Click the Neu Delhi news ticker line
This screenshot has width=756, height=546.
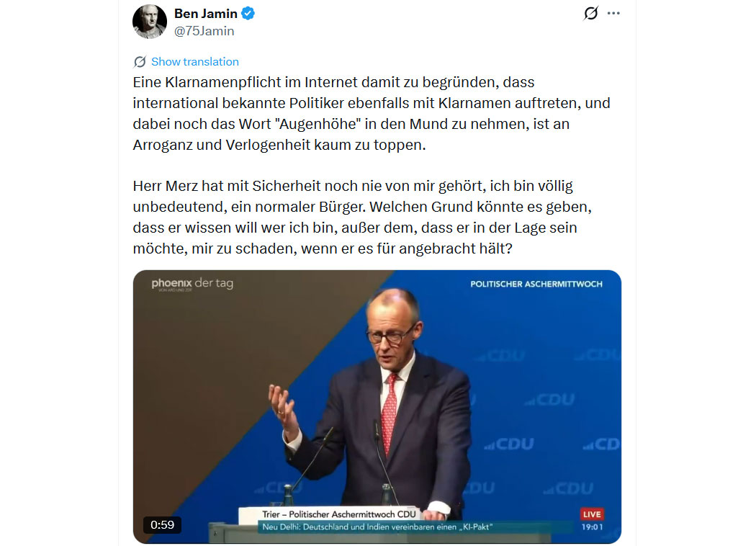click(377, 527)
